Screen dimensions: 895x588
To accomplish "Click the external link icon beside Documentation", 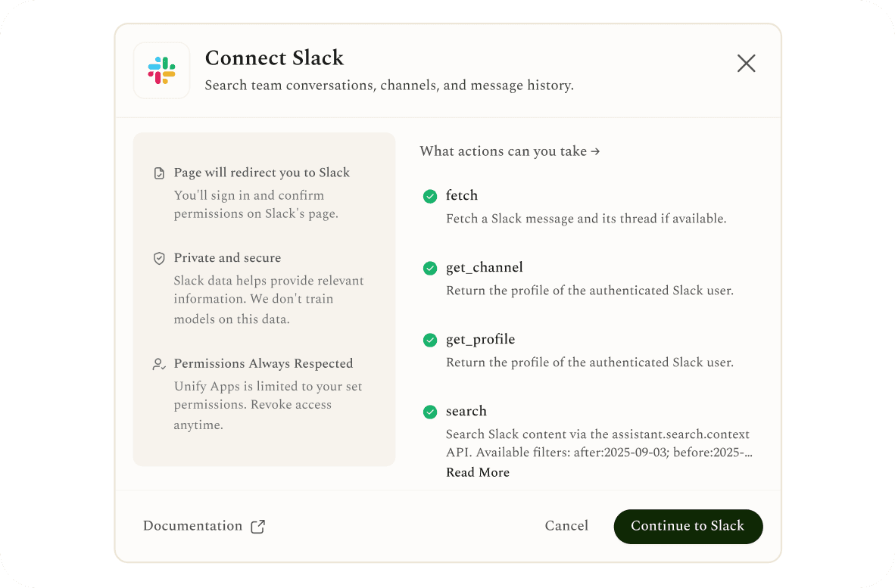I will pyautogui.click(x=258, y=526).
